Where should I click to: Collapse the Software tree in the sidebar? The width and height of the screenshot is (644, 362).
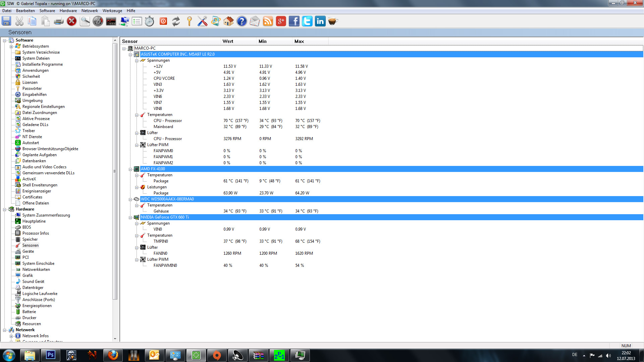click(5, 41)
